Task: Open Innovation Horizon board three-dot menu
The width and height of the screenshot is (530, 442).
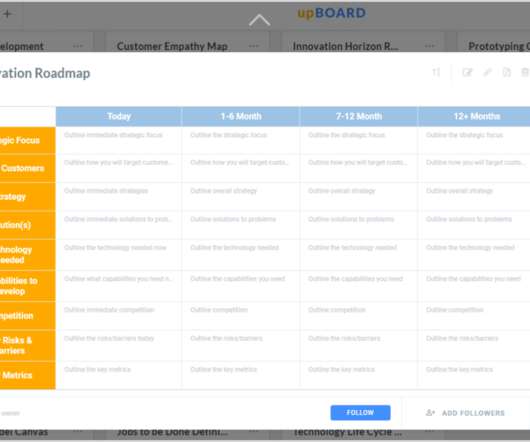Action: pyautogui.click(x=430, y=46)
